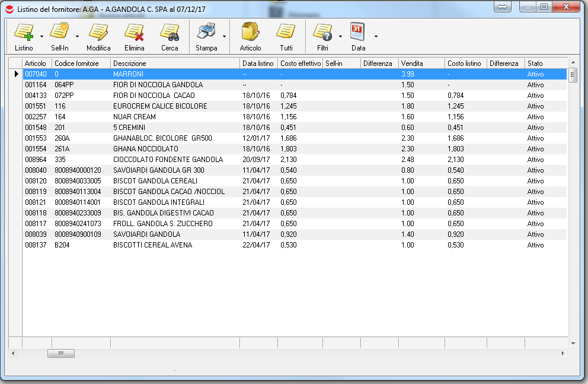
Task: Open the Filtri dropdown arrow
Action: (x=340, y=37)
